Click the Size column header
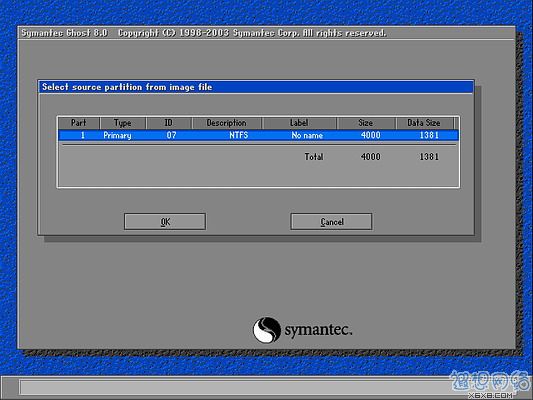This screenshot has height=400, width=533. coord(366,123)
